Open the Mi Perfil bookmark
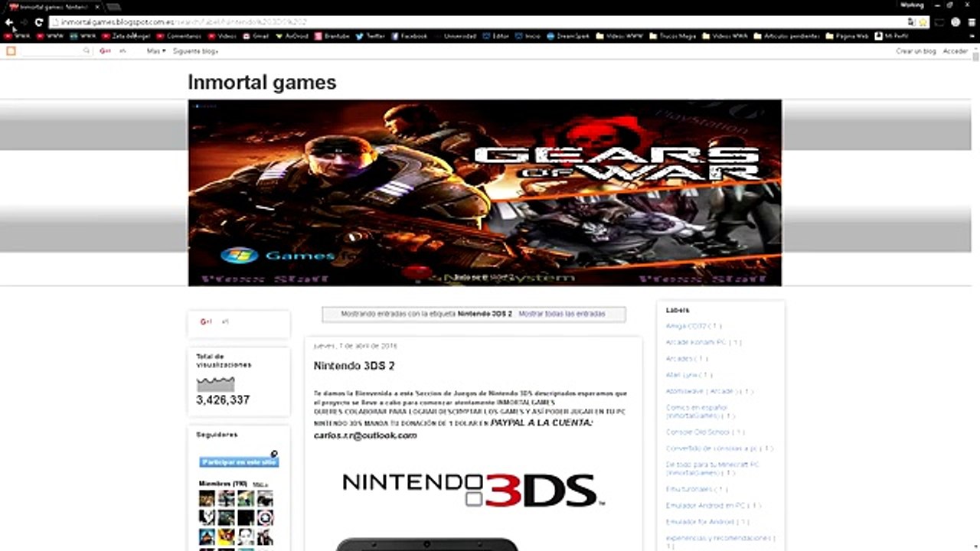The height and width of the screenshot is (551, 980). (x=892, y=36)
